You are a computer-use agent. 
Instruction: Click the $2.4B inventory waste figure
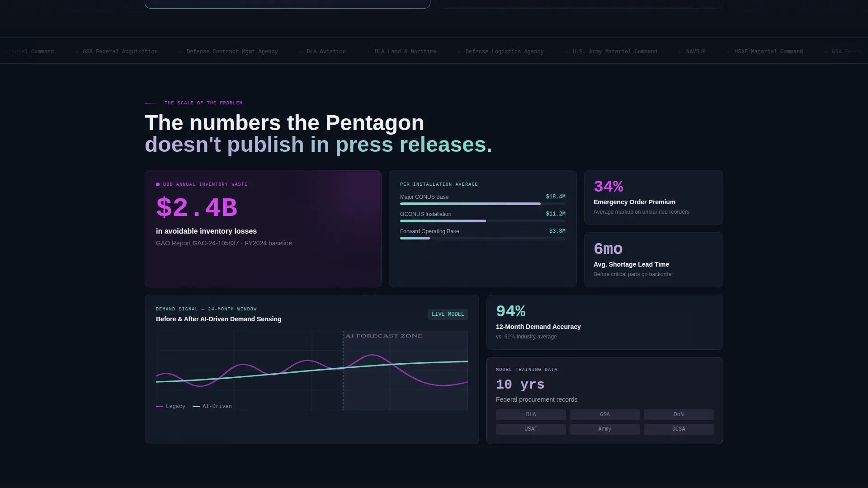click(x=197, y=208)
